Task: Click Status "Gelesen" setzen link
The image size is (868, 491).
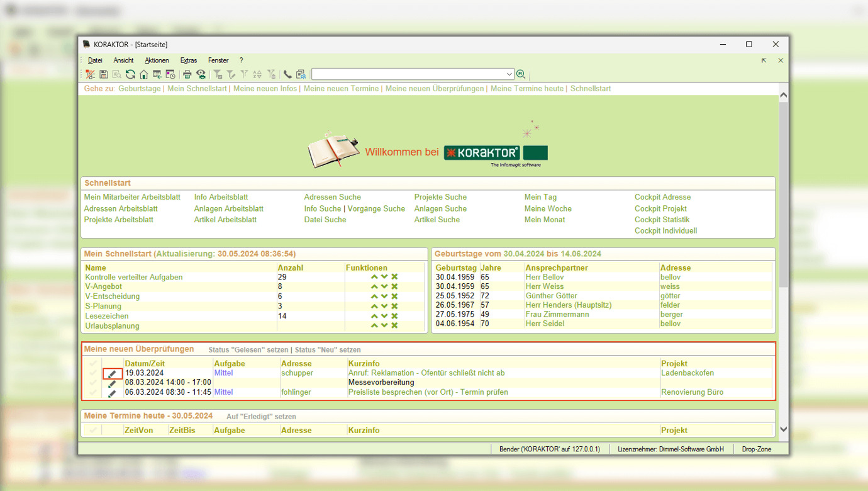Action: [248, 350]
